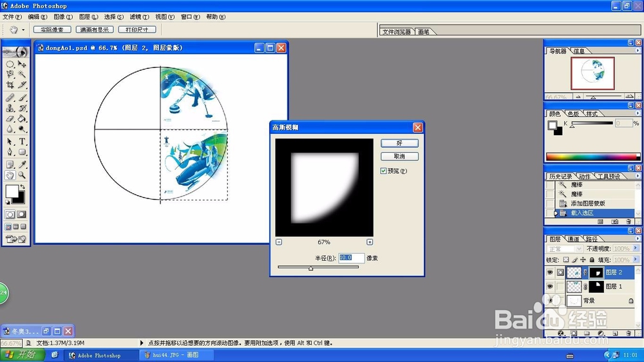Click the delete layer trash icon
644x362 pixels.
pyautogui.click(x=628, y=333)
